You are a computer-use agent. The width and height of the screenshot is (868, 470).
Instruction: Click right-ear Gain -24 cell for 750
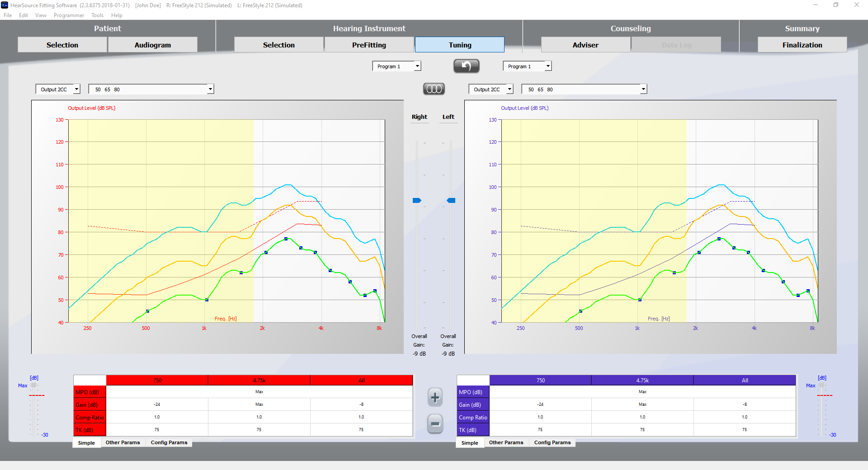pos(157,404)
